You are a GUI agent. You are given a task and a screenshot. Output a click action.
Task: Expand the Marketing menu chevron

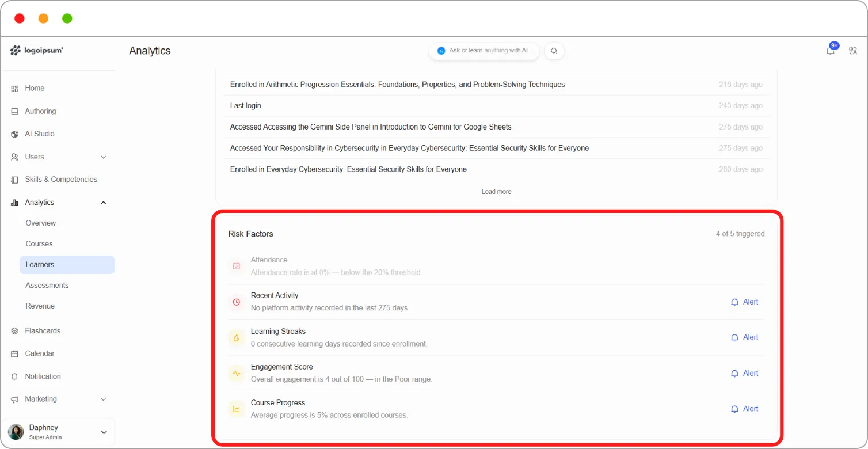104,399
